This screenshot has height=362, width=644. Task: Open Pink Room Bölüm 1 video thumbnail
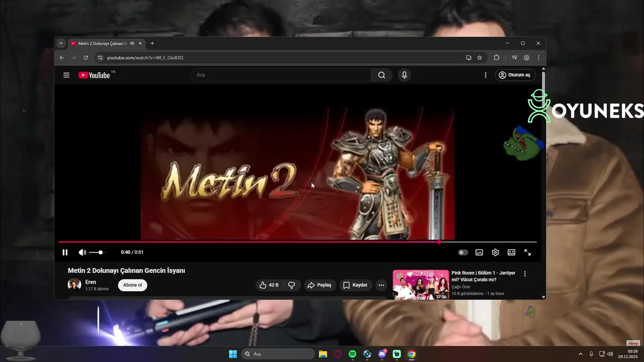click(421, 285)
